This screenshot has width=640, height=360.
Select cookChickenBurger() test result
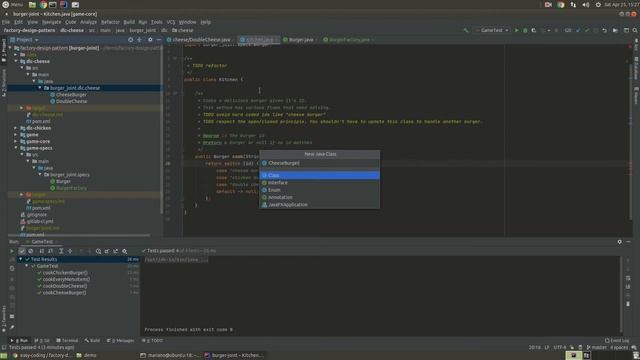[x=65, y=273]
